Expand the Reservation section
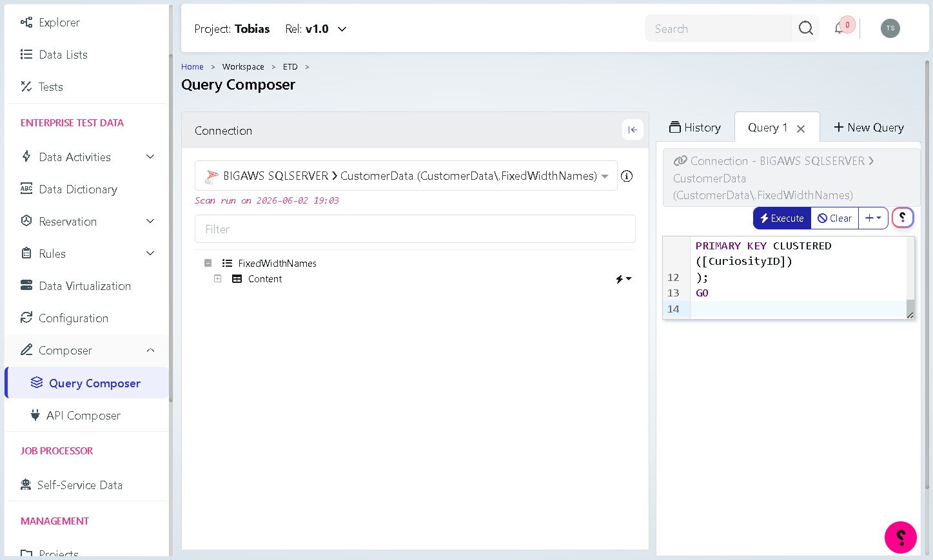 [88, 222]
